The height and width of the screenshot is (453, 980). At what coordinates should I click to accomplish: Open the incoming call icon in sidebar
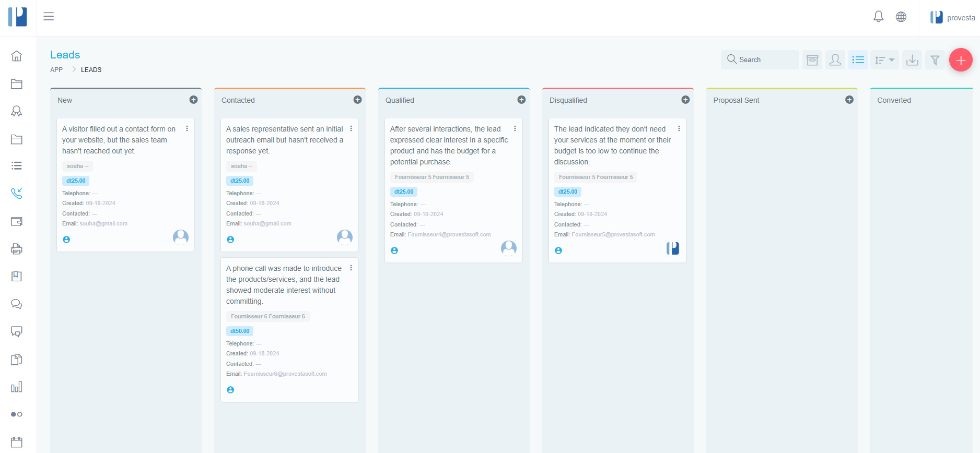pyautogui.click(x=17, y=193)
